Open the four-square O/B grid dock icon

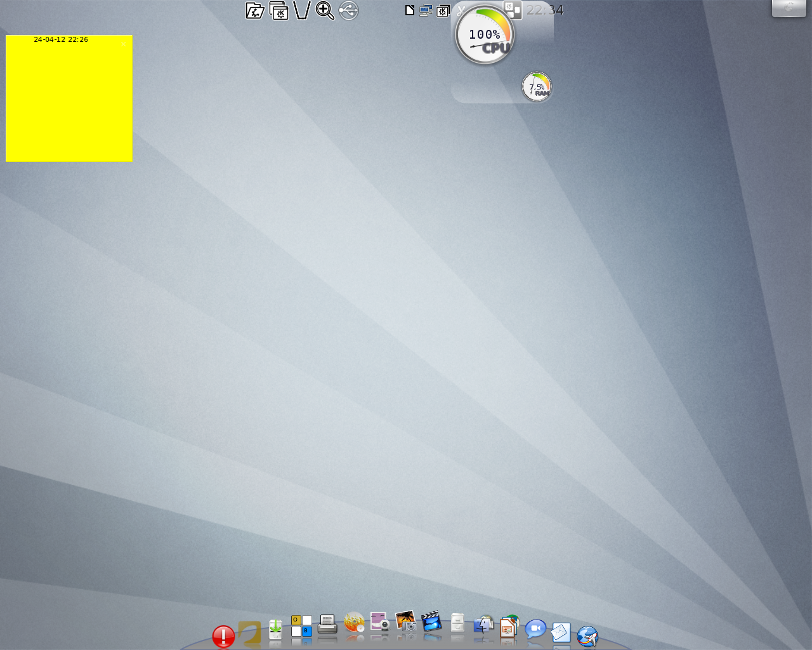[301, 626]
